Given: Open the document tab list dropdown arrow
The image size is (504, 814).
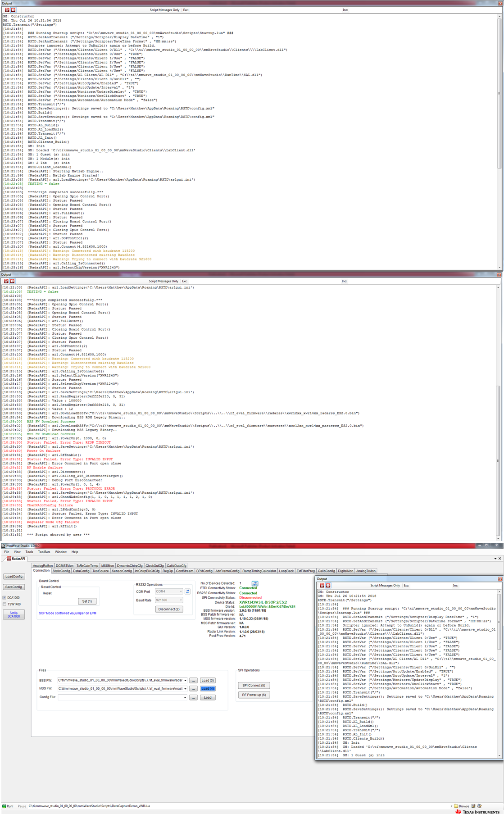Looking at the screenshot, I should (x=495, y=559).
